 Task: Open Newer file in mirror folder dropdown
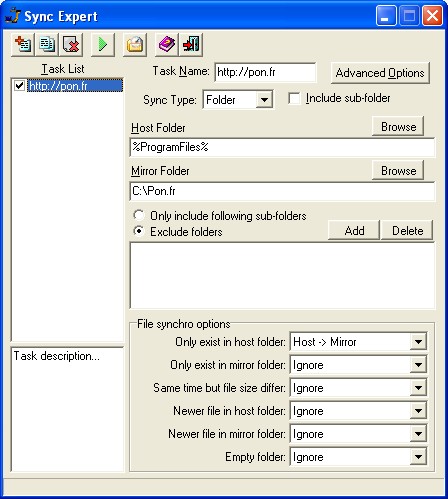[x=418, y=434]
